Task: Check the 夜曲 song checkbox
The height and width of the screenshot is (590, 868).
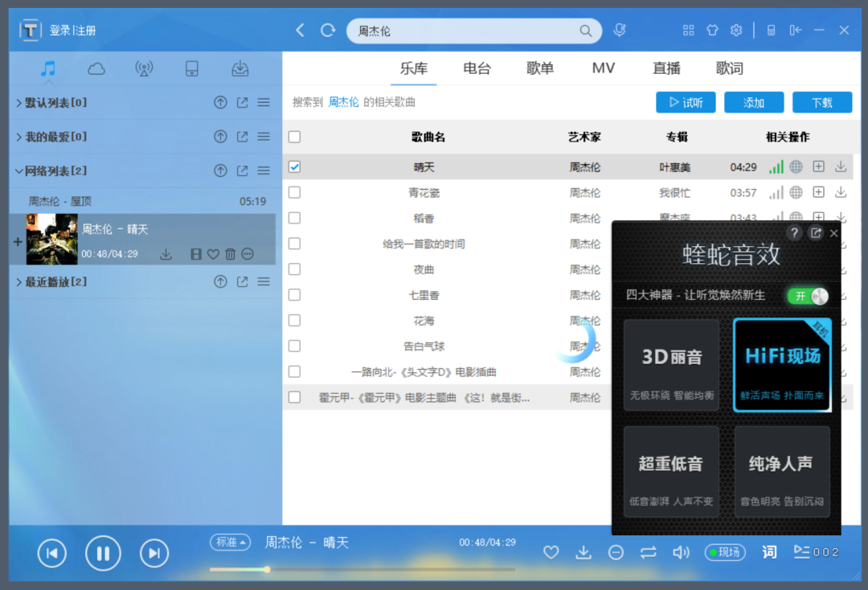Action: 294,269
